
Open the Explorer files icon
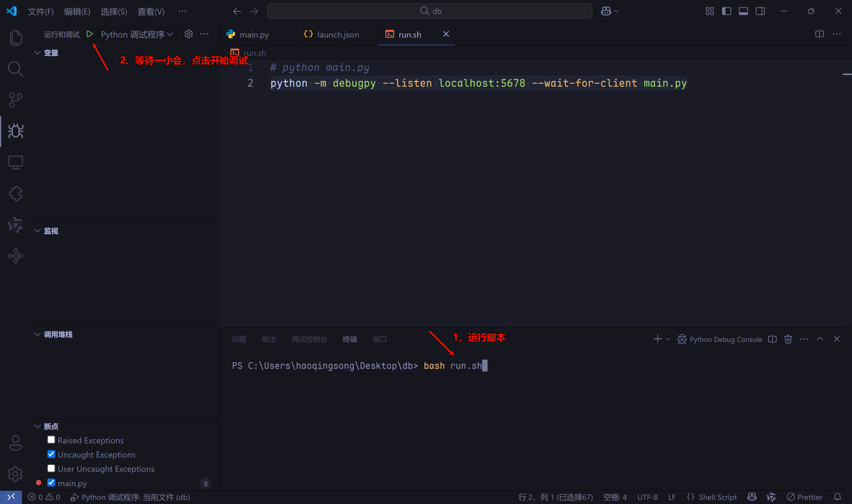[x=15, y=38]
